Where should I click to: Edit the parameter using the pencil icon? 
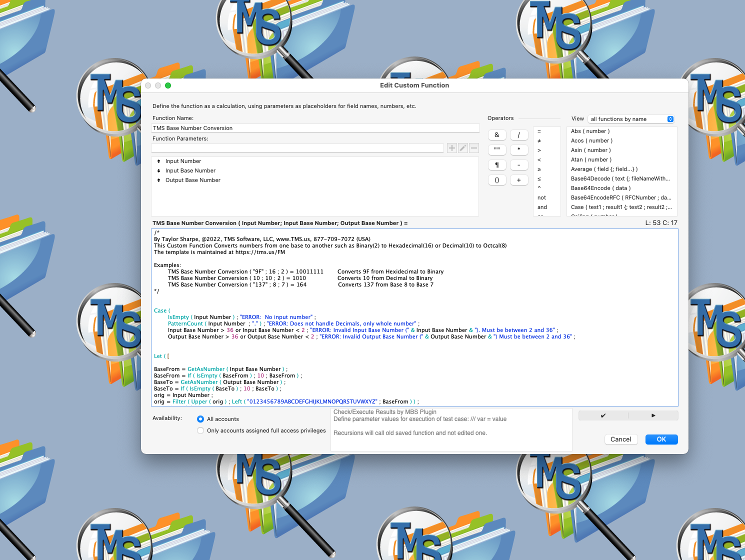[463, 148]
